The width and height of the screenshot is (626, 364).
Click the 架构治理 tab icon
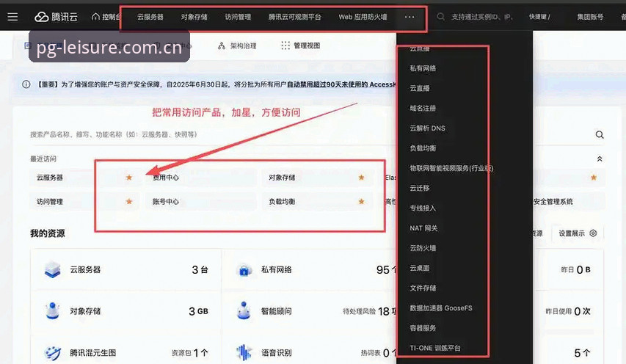tap(222, 46)
